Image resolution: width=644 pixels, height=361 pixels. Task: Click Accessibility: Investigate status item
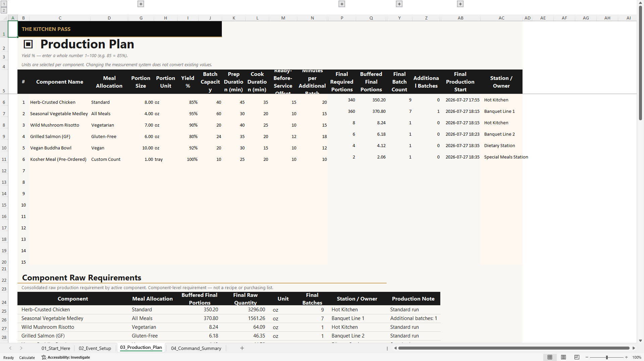click(x=66, y=357)
